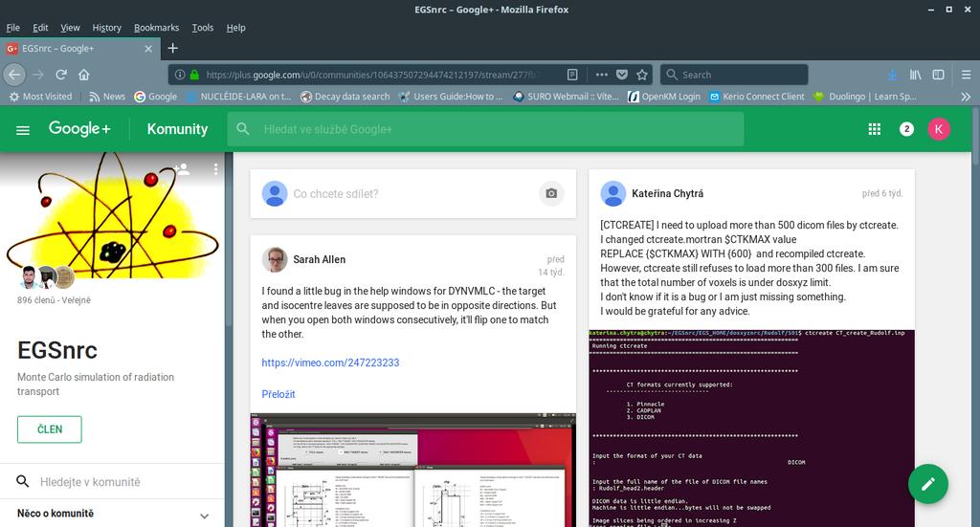Viewport: 980px width, 527px height.
Task: Toggle reader view in the address bar
Action: (572, 75)
